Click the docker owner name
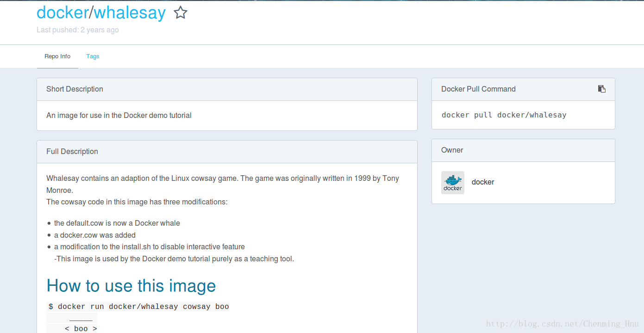The height and width of the screenshot is (333, 644). click(483, 182)
